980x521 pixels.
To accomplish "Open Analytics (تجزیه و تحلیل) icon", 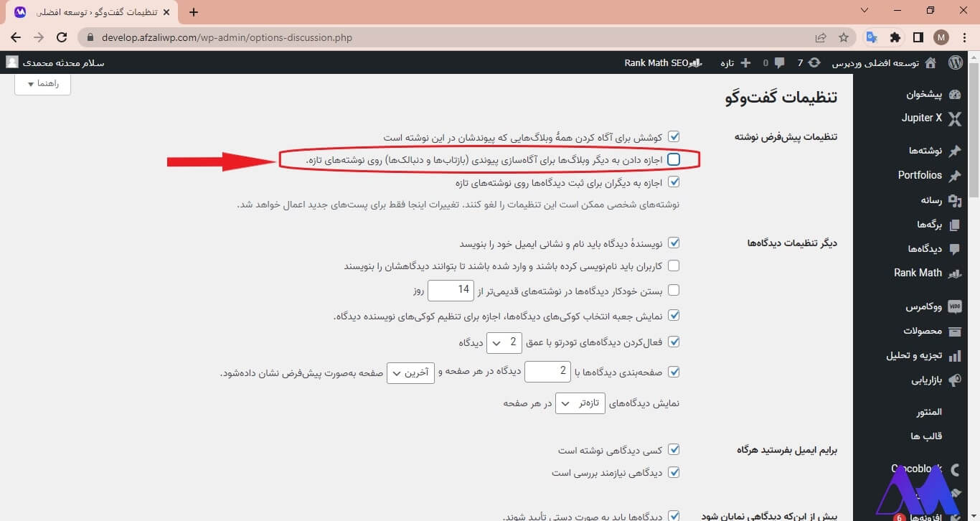I will coord(954,356).
